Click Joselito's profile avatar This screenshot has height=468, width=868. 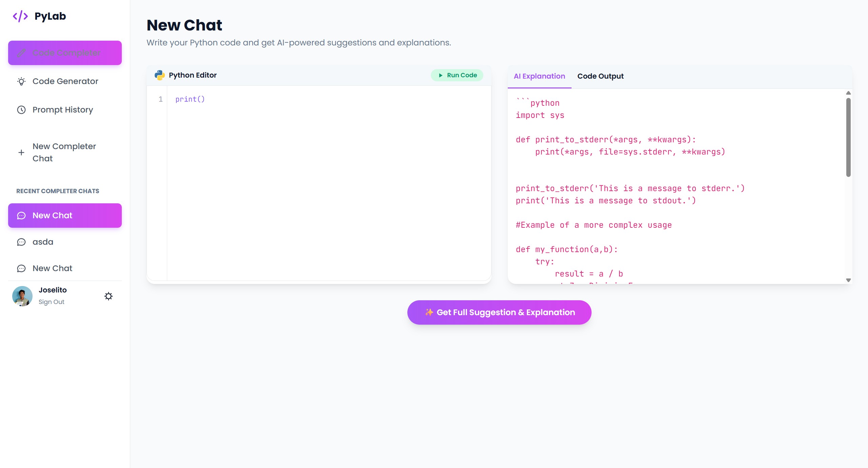coord(22,296)
